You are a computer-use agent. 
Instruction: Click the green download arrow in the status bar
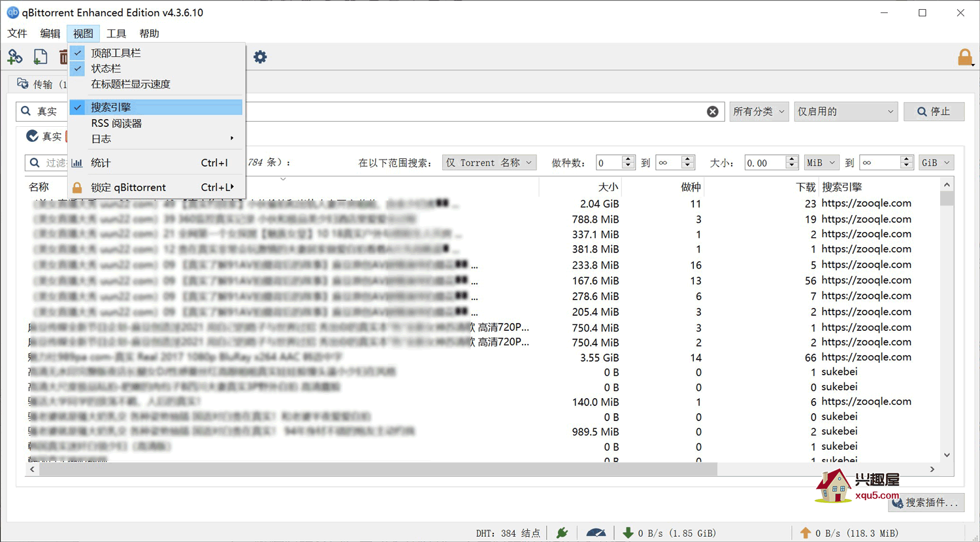[628, 533]
